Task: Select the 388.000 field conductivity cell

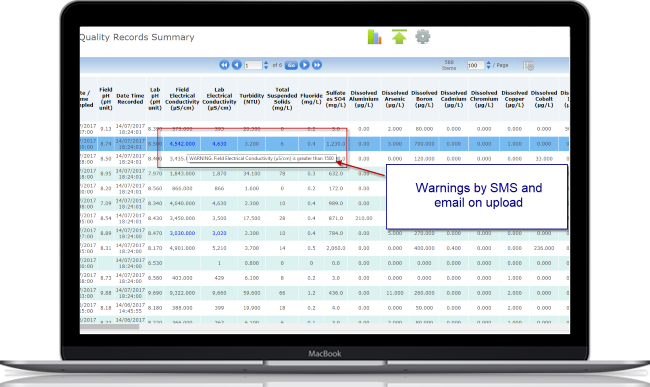Action: point(182,307)
